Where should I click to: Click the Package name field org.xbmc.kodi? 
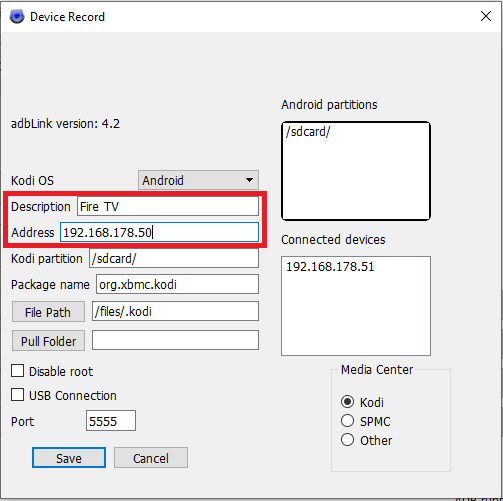(x=177, y=284)
